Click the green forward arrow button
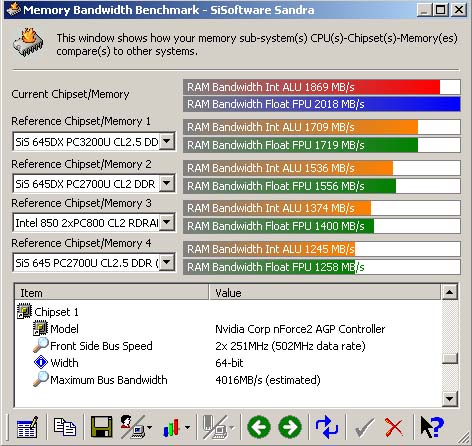The height and width of the screenshot is (446, 472). 290,427
